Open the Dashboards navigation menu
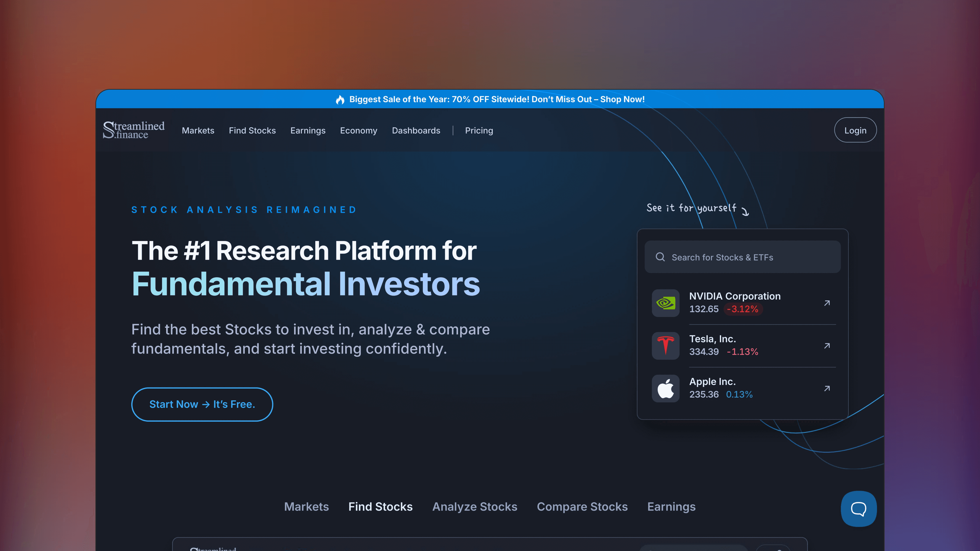The width and height of the screenshot is (980, 551). click(416, 130)
